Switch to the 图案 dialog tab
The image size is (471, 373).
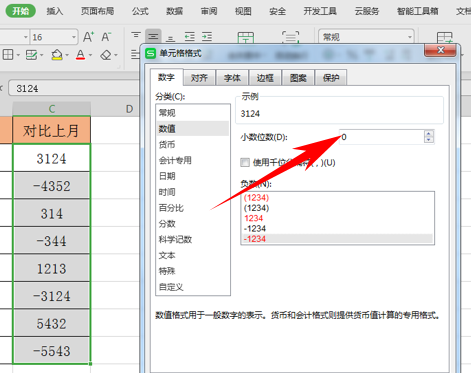tap(298, 78)
